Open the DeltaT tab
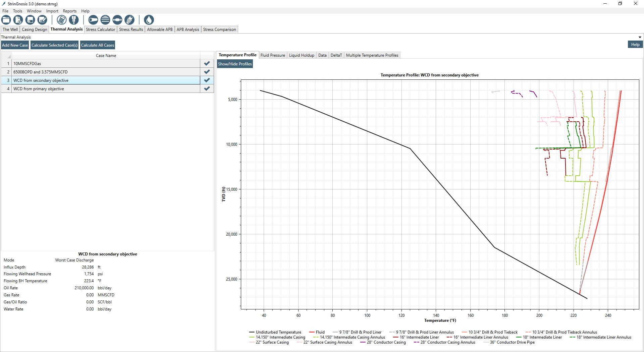644x352 pixels. (x=336, y=55)
